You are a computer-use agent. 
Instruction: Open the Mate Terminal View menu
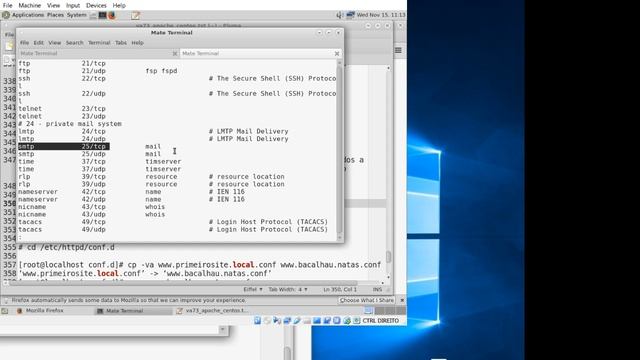point(55,42)
